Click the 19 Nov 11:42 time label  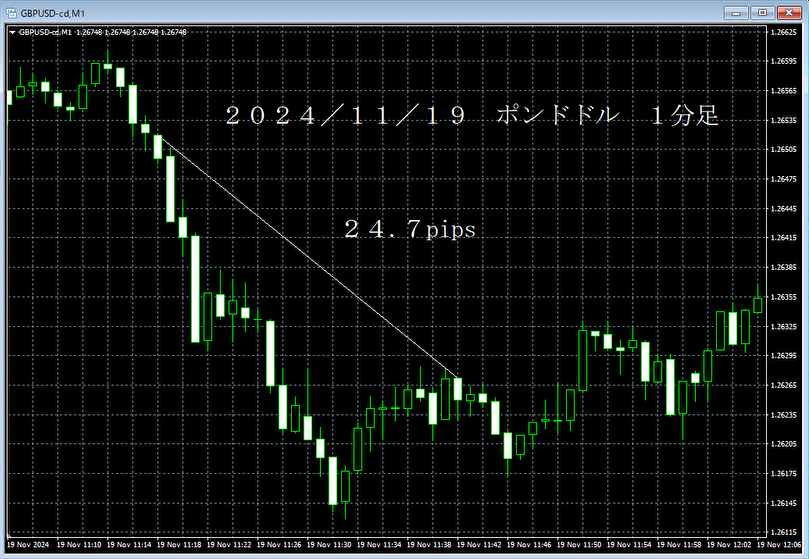coord(479,545)
